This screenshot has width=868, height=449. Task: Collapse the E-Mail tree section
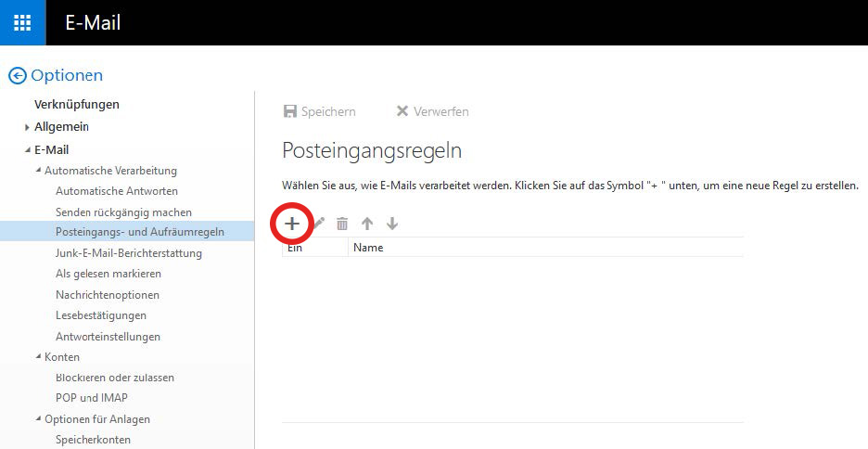pyautogui.click(x=27, y=150)
